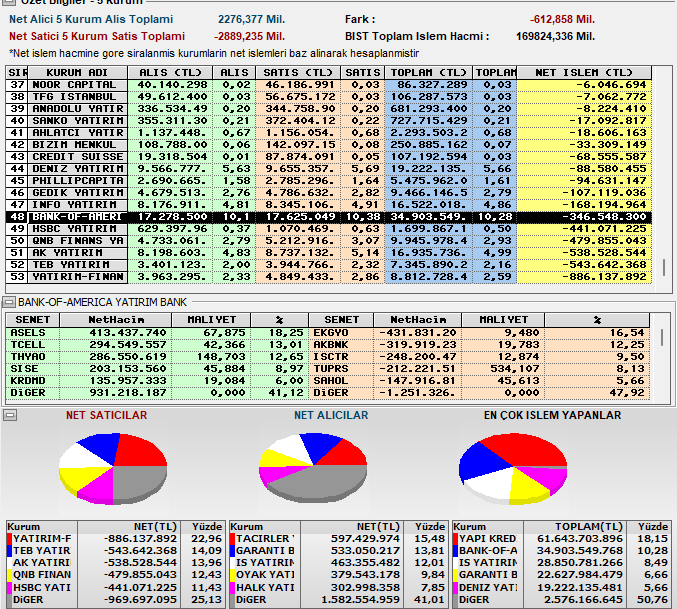Select the PHILLIPCAPITA row

(329, 181)
